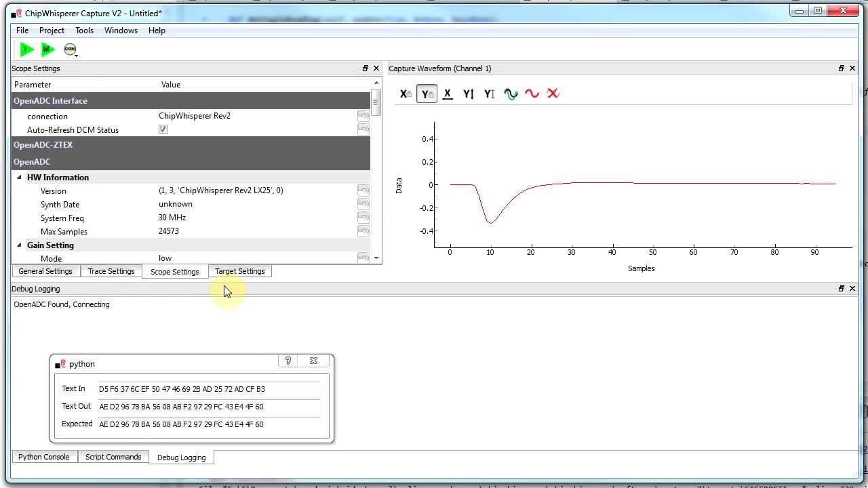Select the OpenADC Interface header row

coord(191,101)
